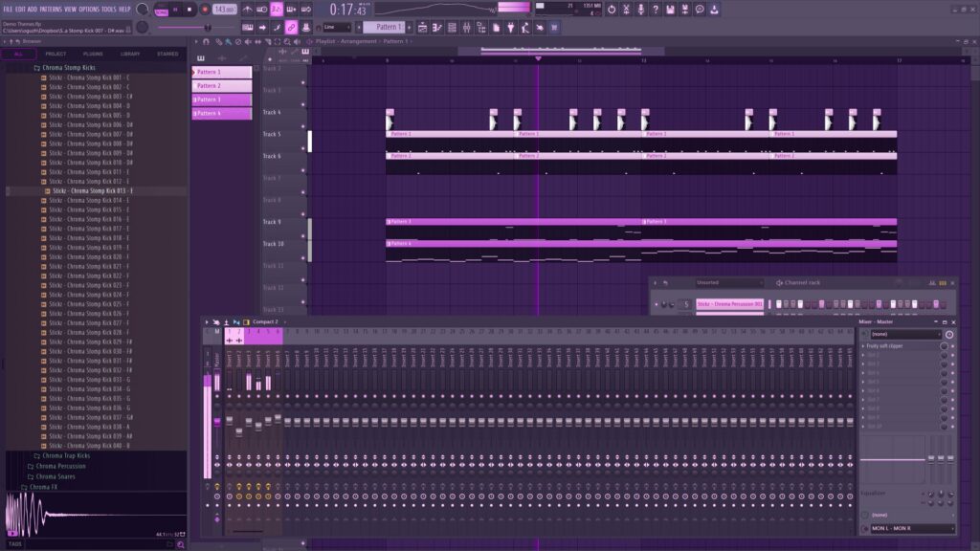The height and width of the screenshot is (551, 980).
Task: Mute the Stickz Chroma Percussion channel
Action: coord(657,304)
